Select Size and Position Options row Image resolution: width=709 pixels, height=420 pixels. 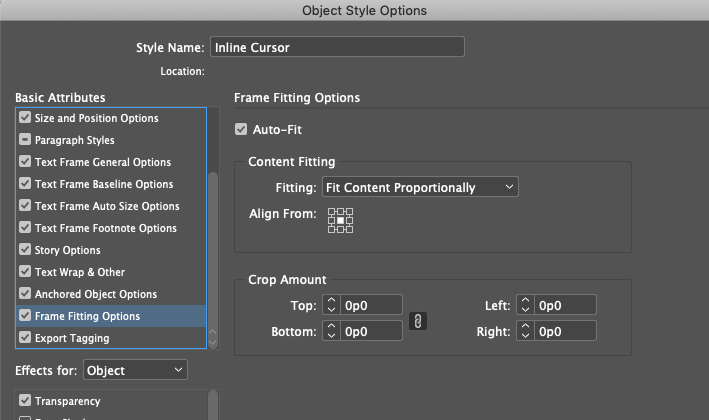tap(111, 118)
